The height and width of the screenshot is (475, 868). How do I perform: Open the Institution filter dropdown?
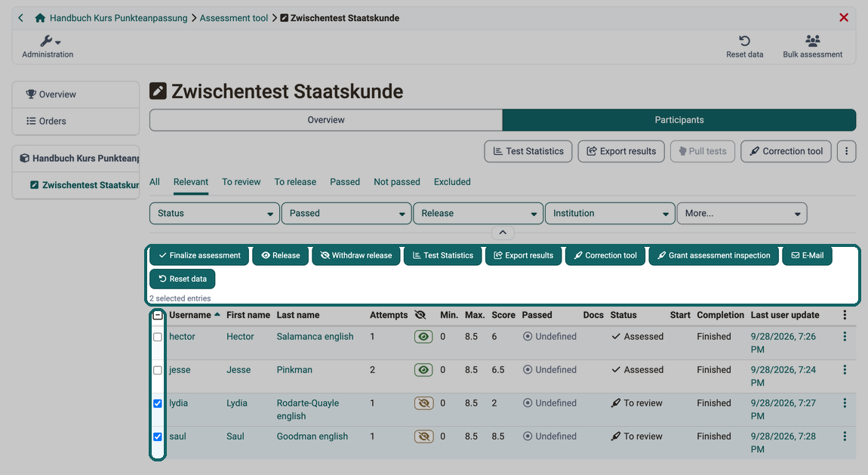coord(610,213)
